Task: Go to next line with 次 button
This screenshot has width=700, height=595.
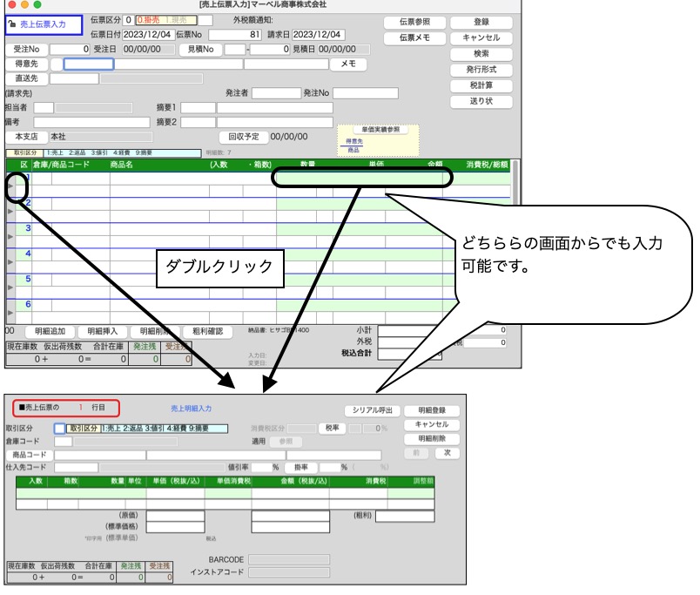Action: 447,453
